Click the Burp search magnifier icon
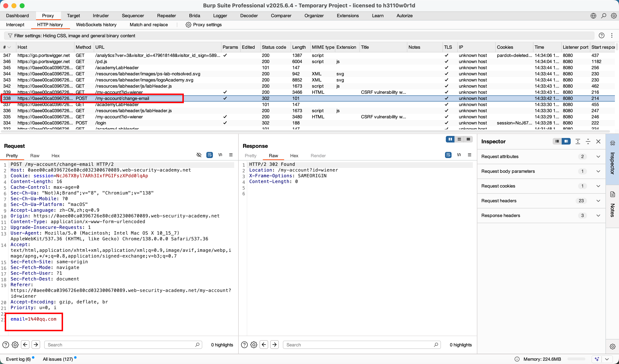Screen dimensions: 619x364 pyautogui.click(x=603, y=16)
